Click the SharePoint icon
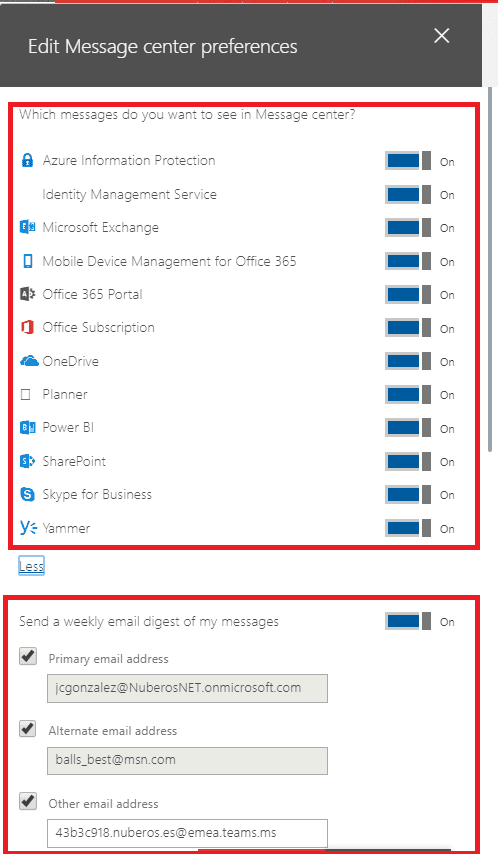Screen dimensions: 498x854 coord(28,461)
